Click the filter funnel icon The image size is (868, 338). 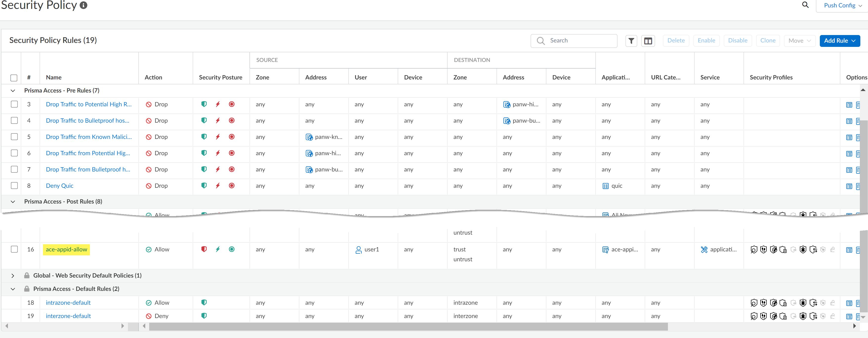[631, 41]
